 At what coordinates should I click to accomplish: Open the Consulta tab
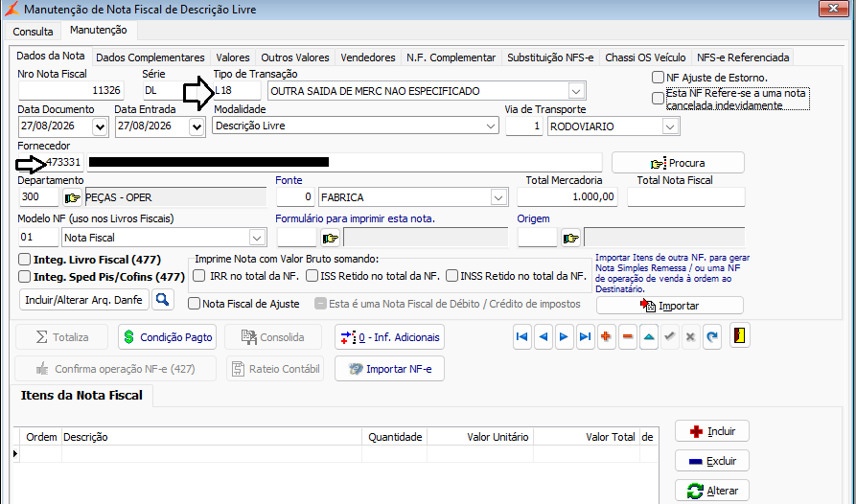click(x=33, y=32)
